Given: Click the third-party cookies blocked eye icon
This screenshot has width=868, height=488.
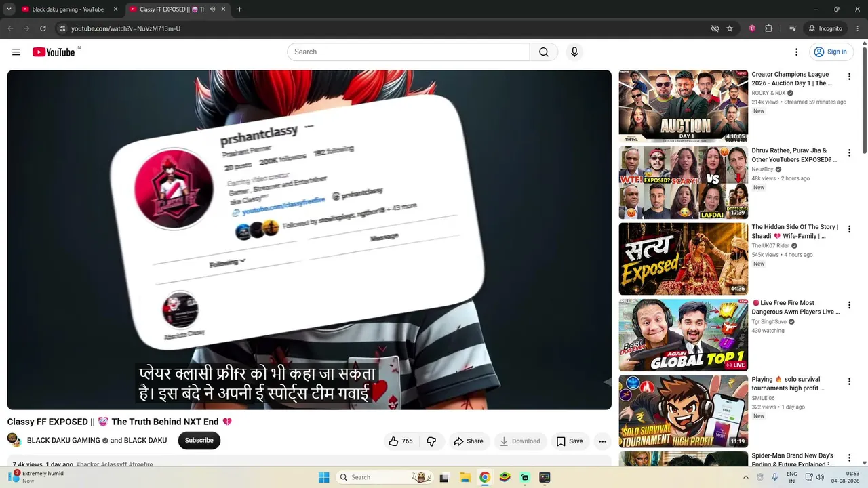Looking at the screenshot, I should 715,28.
